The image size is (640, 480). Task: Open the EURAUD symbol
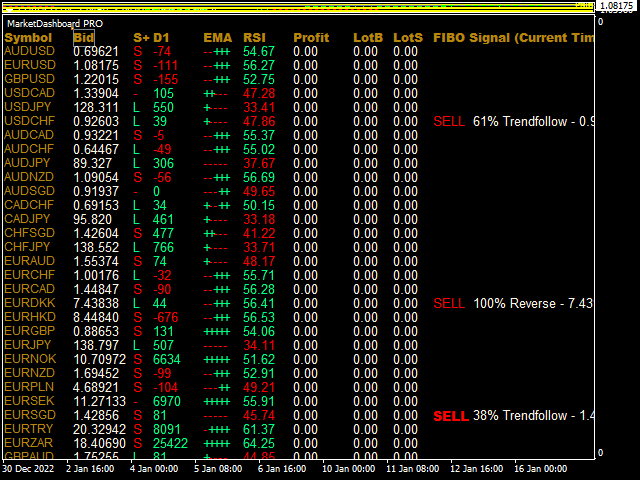29,261
